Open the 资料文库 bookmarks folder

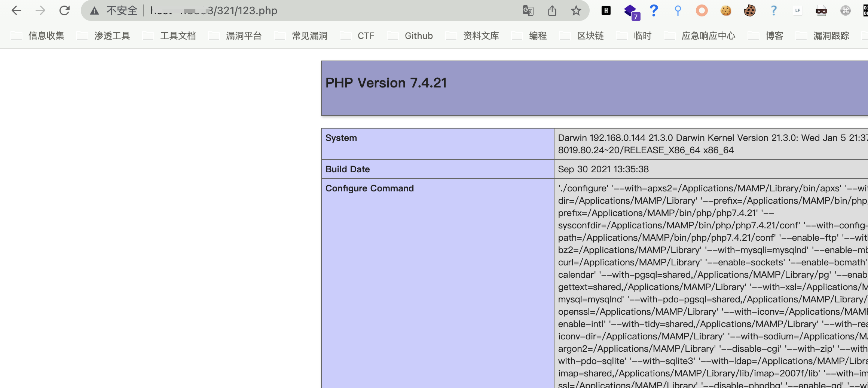(473, 36)
